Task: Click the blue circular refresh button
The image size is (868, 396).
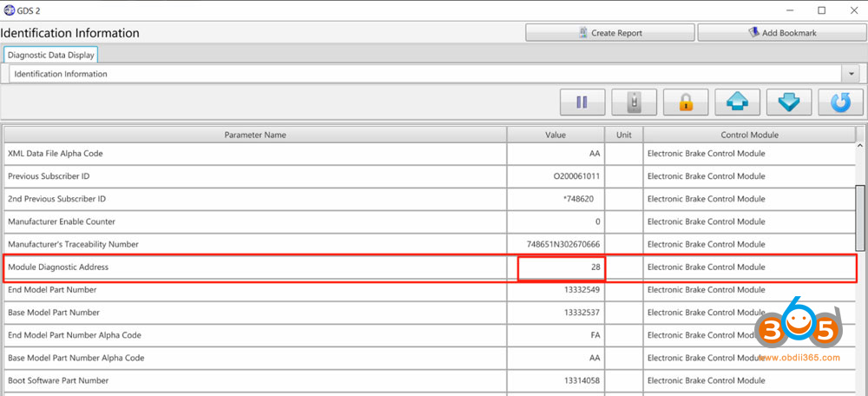Action: coord(840,102)
